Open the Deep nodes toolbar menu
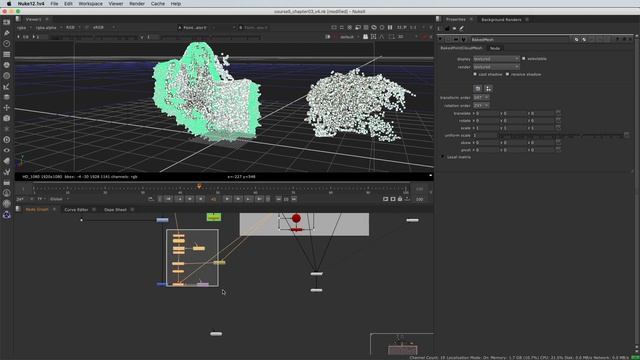The height and width of the screenshot is (360, 640). tap(7, 140)
